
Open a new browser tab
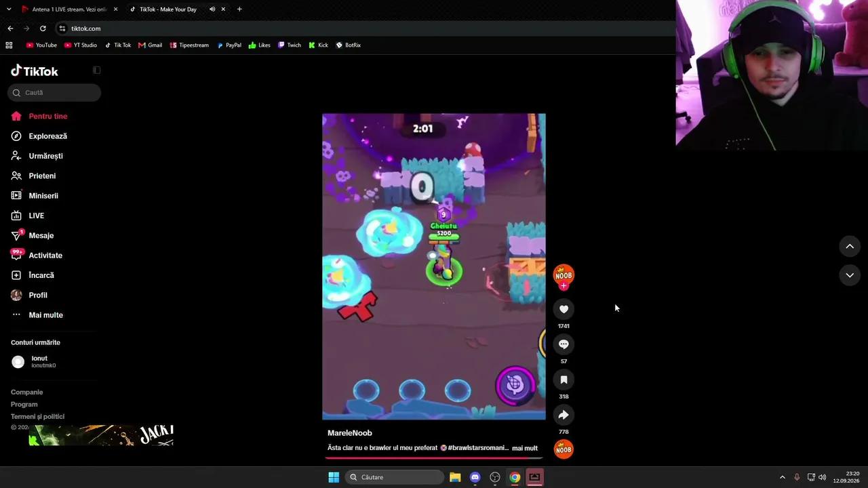(x=239, y=9)
